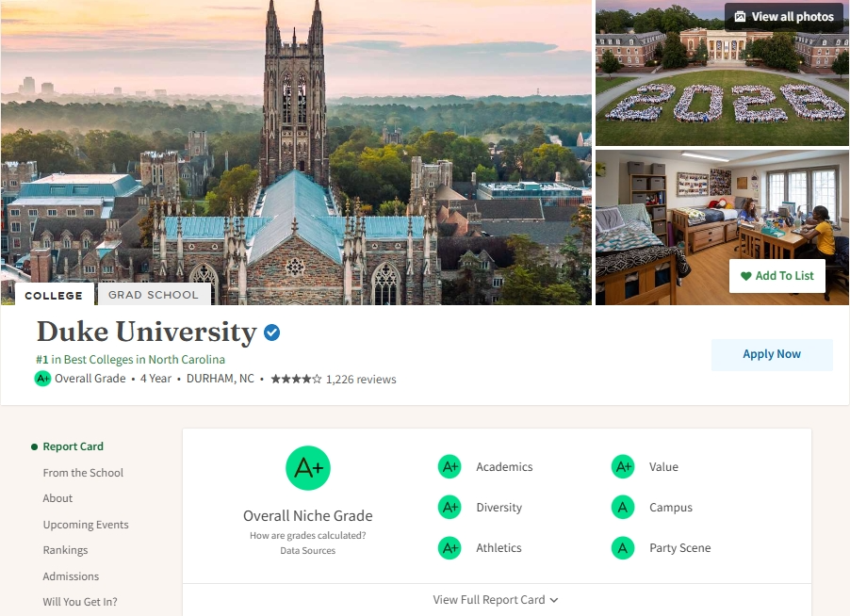850x616 pixels.
Task: Jump to the About section
Action: 57,498
